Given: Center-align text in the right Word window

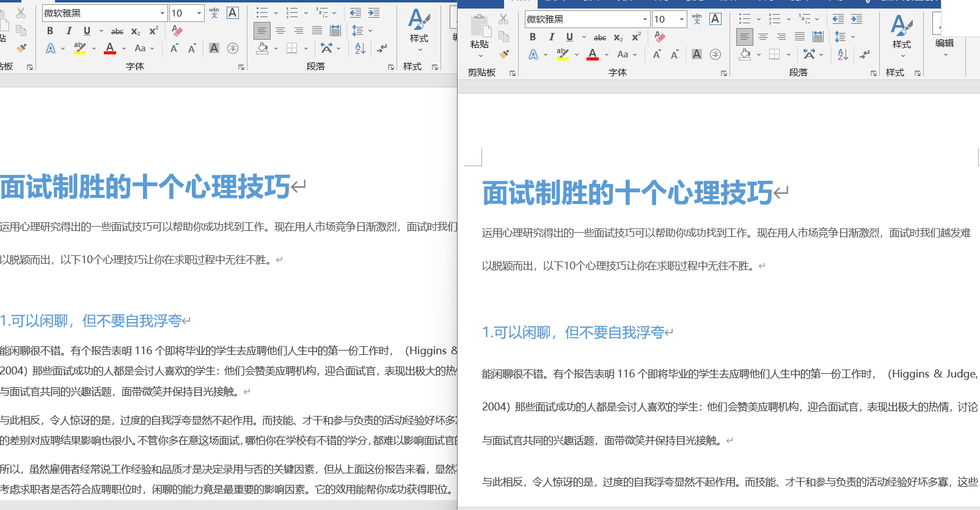Looking at the screenshot, I should click(762, 37).
